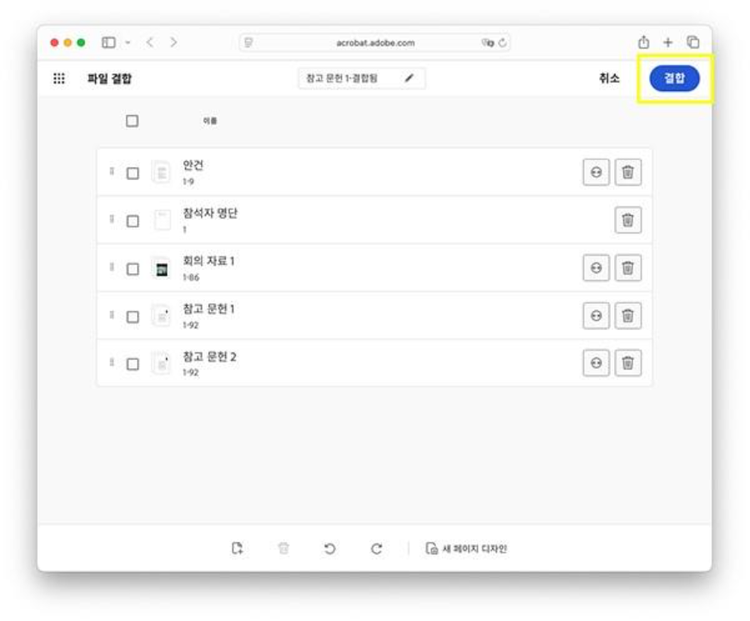Click page range 1-86 text
Viewport: 750px width, 621px height.
(191, 277)
